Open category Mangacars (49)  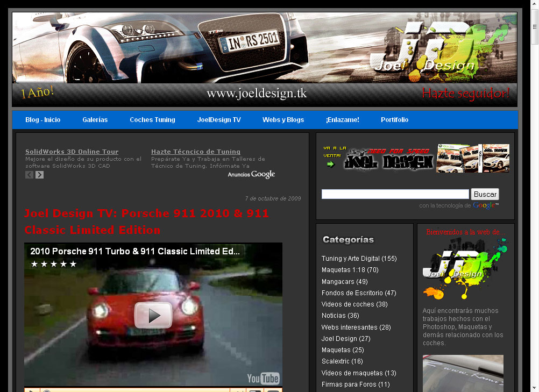click(344, 281)
